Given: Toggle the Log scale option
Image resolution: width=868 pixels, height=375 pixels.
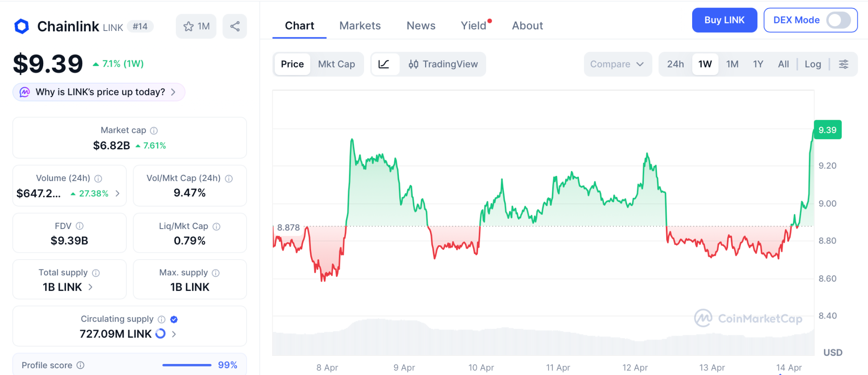Looking at the screenshot, I should coord(812,64).
